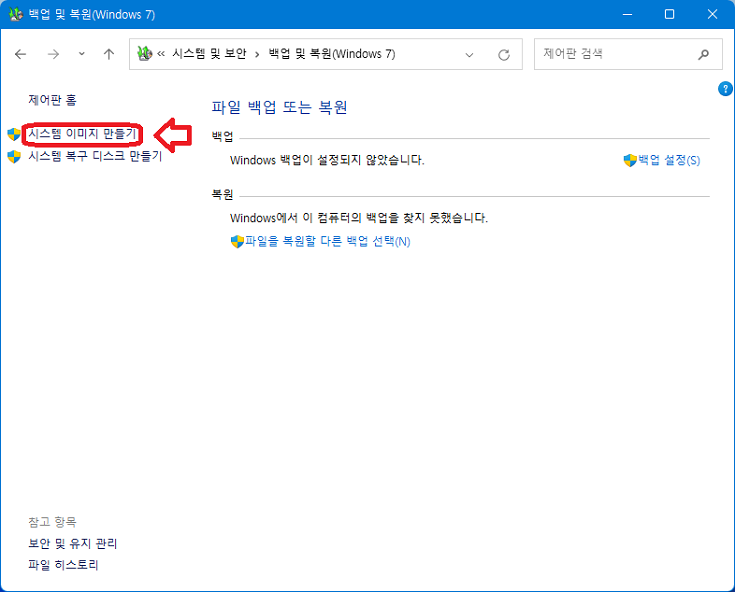The width and height of the screenshot is (735, 592).
Task: Click the control panel icon in address bar
Action: click(x=144, y=53)
